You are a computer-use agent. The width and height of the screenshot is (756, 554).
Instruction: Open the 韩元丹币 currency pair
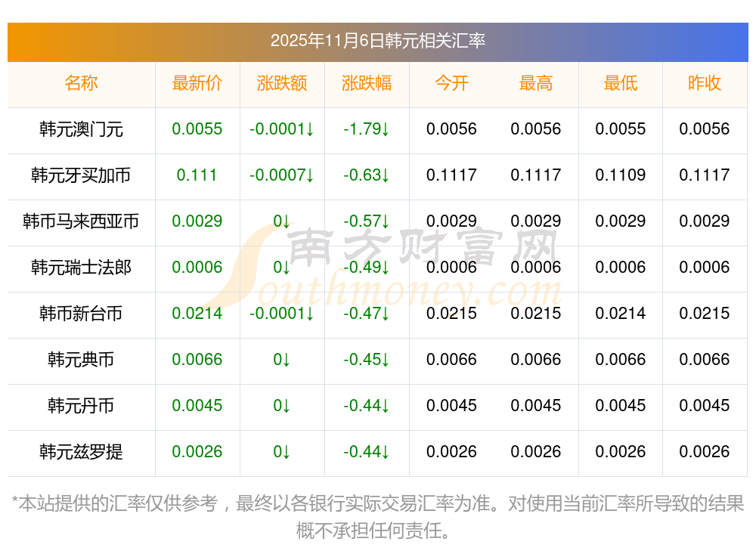81,406
